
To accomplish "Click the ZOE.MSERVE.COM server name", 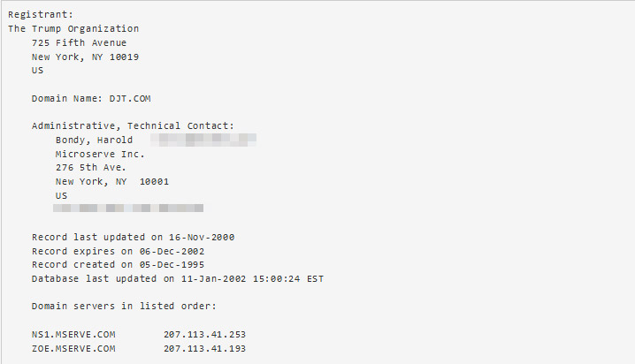I will pos(73,349).
